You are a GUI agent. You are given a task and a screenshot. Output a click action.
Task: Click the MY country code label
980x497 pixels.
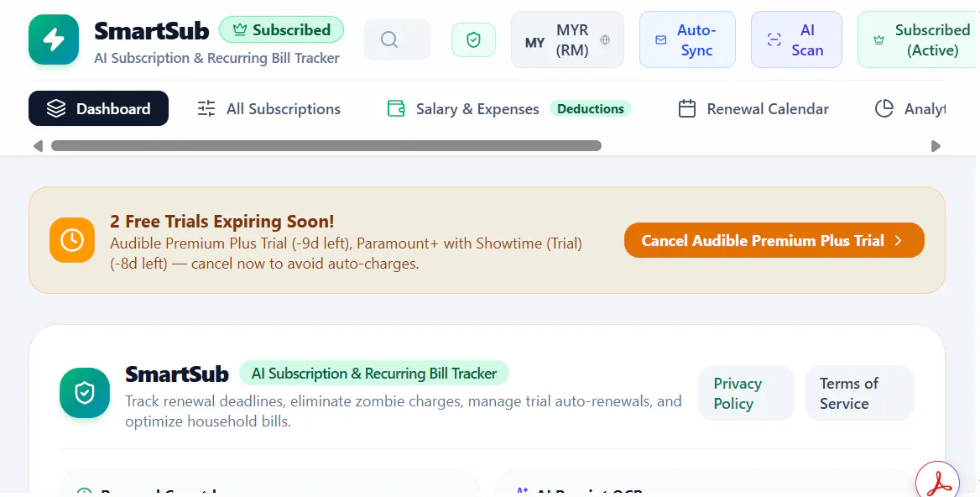pyautogui.click(x=534, y=43)
